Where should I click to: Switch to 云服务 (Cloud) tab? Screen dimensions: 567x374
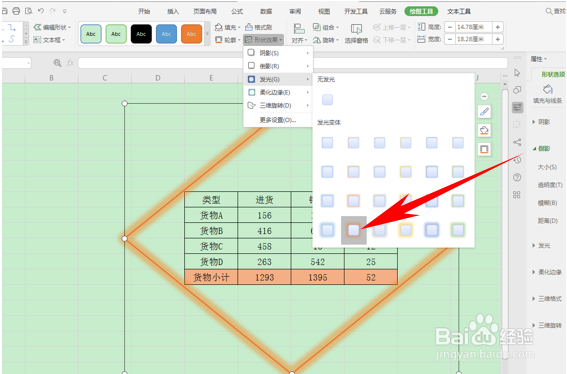point(388,11)
